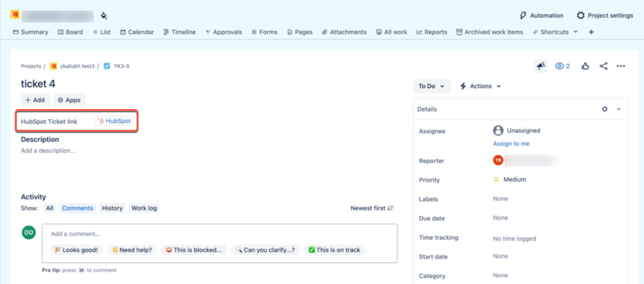The image size is (644, 284).
Task: Click the Apps button
Action: click(x=69, y=100)
